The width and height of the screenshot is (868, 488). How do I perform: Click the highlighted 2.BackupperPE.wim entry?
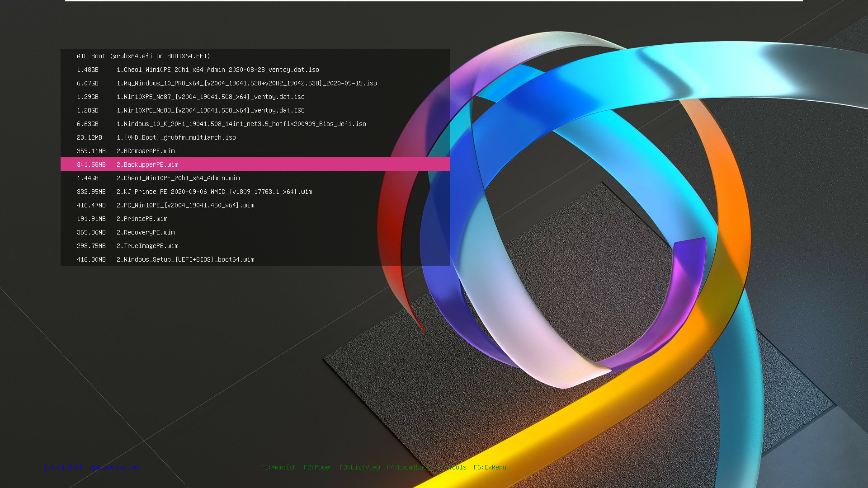tap(255, 164)
